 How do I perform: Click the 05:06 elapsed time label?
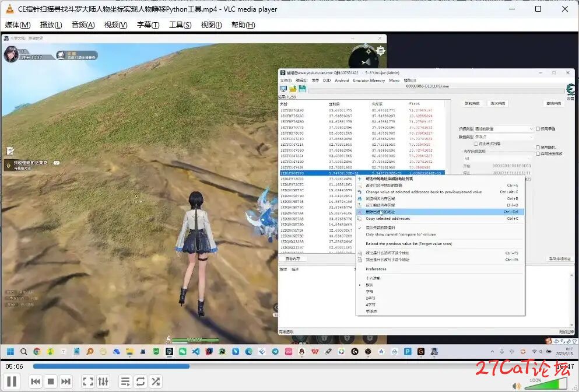14,366
